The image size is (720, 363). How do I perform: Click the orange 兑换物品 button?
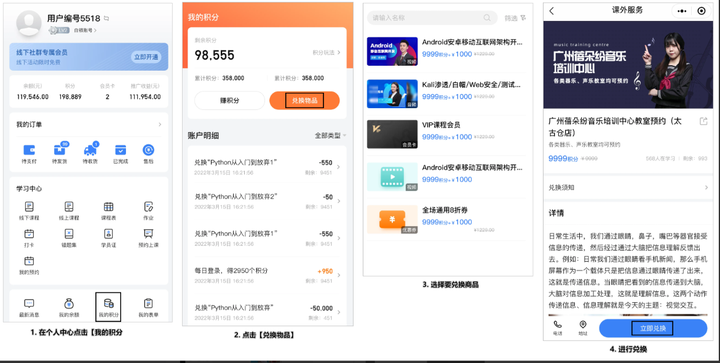pos(304,101)
